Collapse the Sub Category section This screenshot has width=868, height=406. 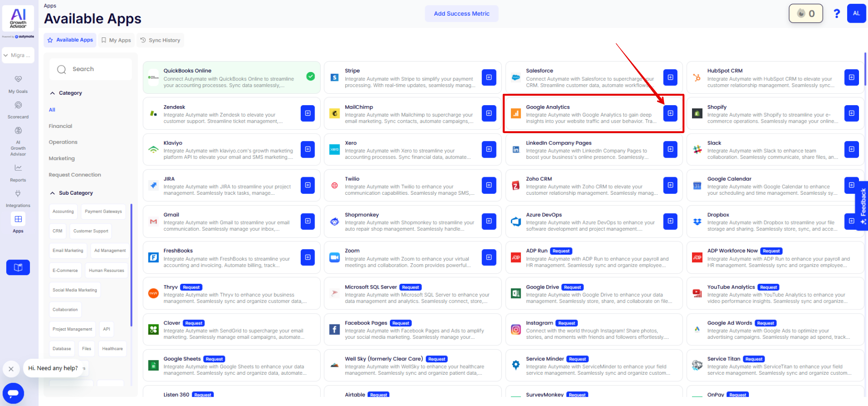point(53,193)
